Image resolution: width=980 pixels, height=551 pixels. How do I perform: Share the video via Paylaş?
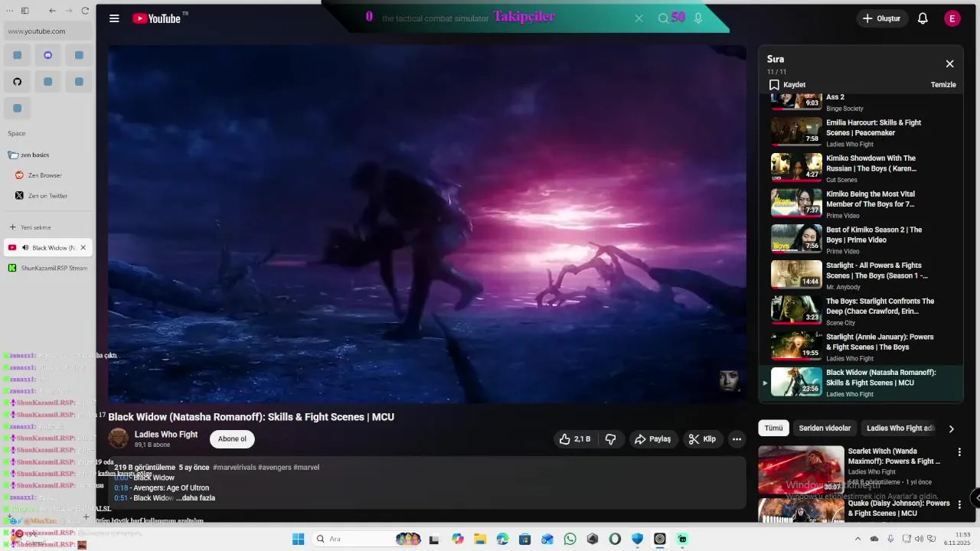[x=653, y=439]
